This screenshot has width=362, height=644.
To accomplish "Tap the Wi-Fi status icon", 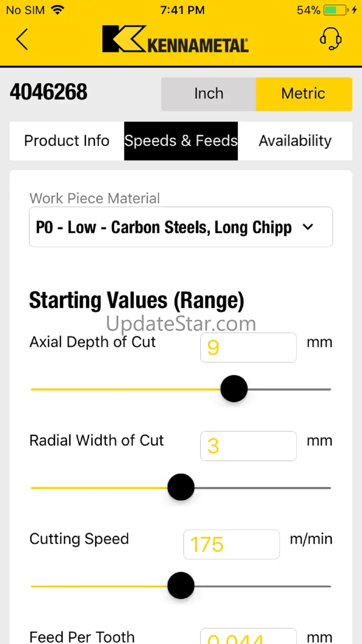I will coord(57,10).
